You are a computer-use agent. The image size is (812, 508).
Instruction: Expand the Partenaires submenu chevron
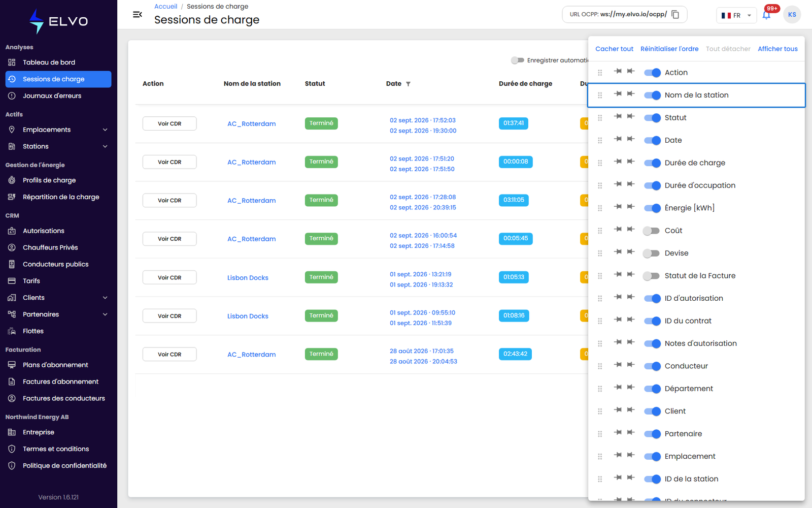coord(105,314)
